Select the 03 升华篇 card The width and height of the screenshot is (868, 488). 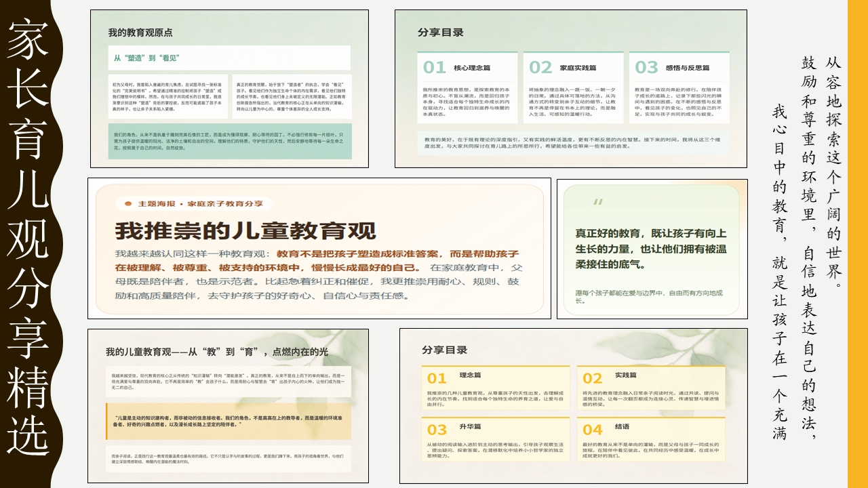(x=496, y=440)
